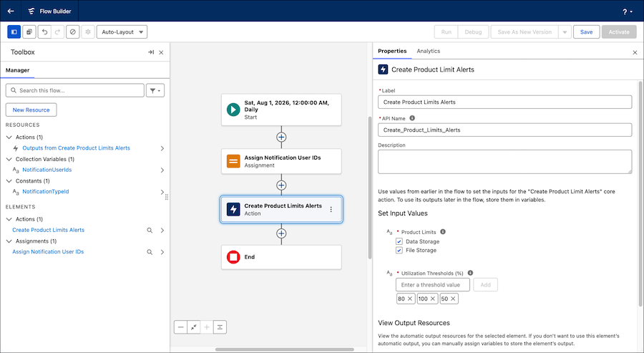
Task: Open NotificationTypeId constant link
Action: tap(46, 191)
